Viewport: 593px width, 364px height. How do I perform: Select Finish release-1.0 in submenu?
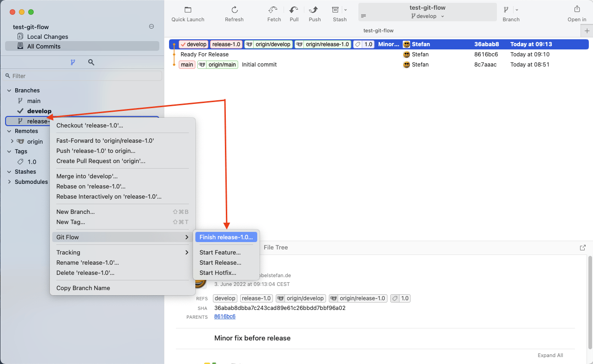[226, 237]
